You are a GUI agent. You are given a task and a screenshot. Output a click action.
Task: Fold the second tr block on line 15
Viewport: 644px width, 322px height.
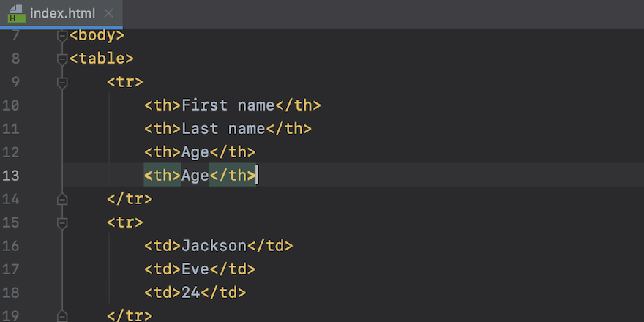click(x=62, y=222)
